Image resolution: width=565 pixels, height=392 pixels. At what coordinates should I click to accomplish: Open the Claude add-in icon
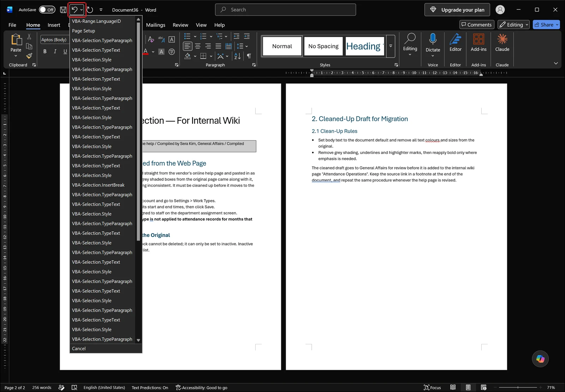[x=502, y=39]
